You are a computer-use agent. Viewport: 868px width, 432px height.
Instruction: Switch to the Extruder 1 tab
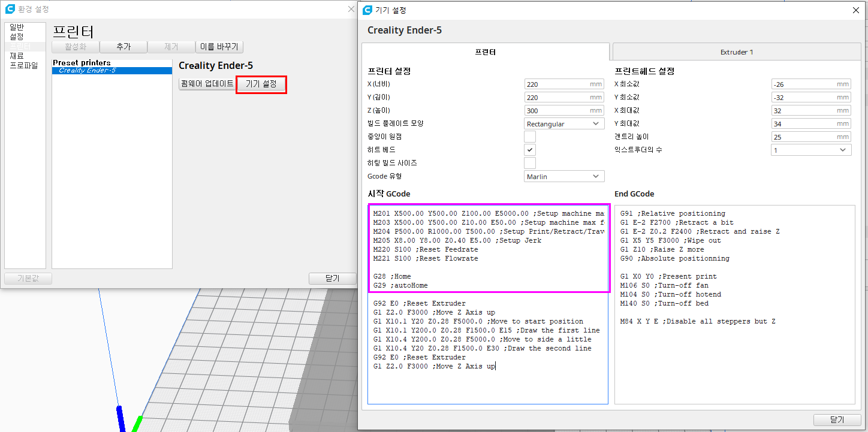pos(737,52)
